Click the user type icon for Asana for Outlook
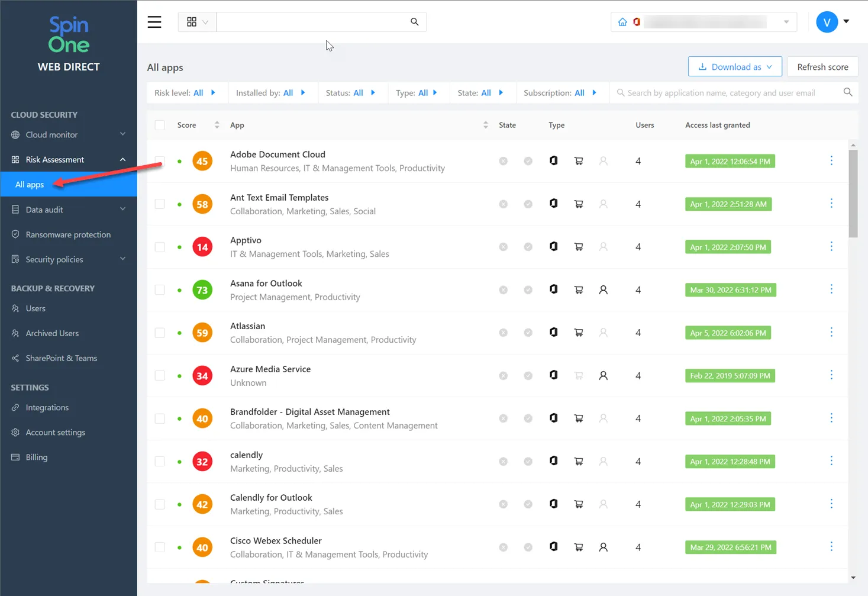868x596 pixels. pyautogui.click(x=604, y=289)
